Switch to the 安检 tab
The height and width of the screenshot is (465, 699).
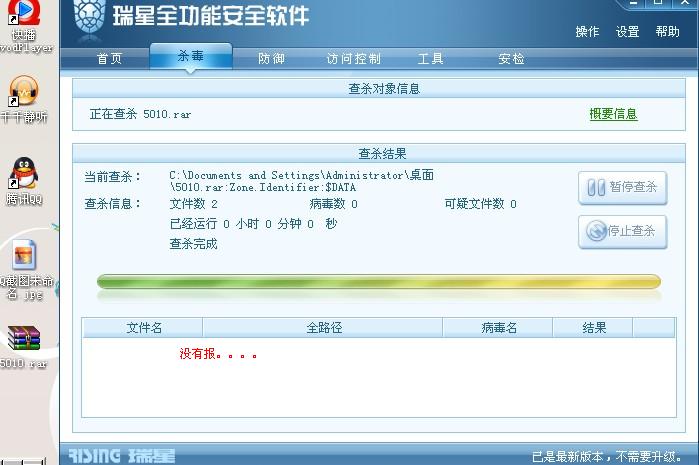(x=511, y=58)
